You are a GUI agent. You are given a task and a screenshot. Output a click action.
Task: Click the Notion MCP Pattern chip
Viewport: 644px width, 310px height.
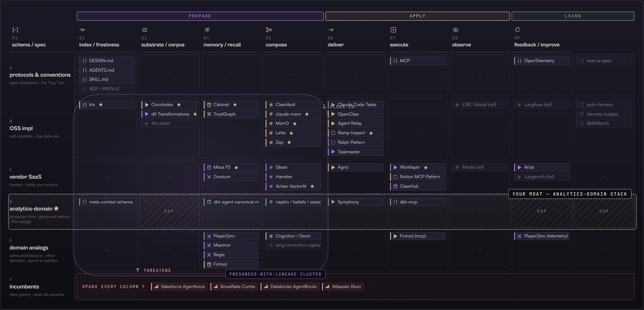(x=418, y=177)
